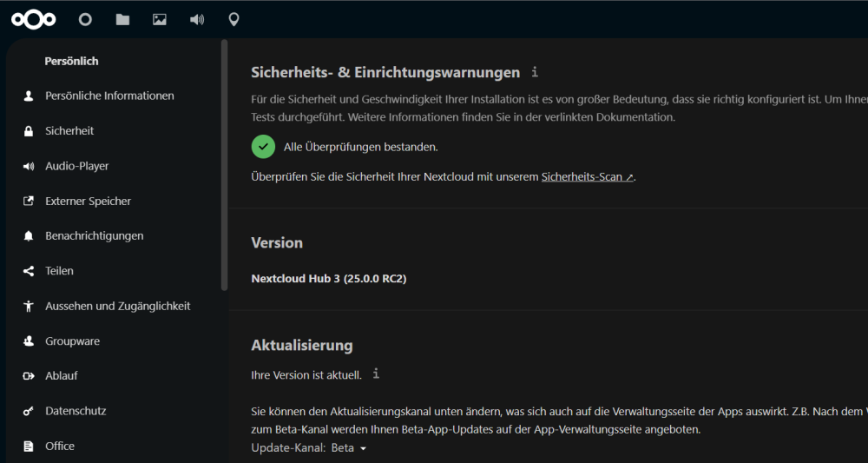Click the external link icon beside Externer Speicher
The width and height of the screenshot is (868, 463).
[29, 201]
